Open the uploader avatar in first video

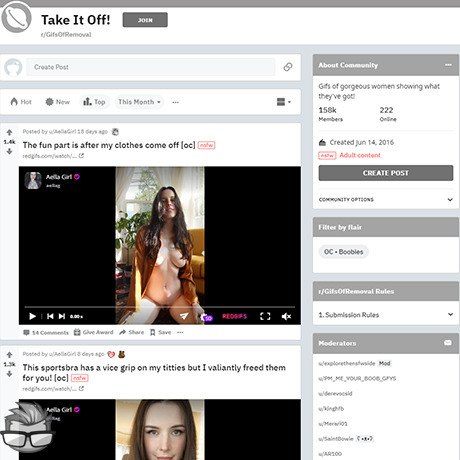tap(33, 180)
